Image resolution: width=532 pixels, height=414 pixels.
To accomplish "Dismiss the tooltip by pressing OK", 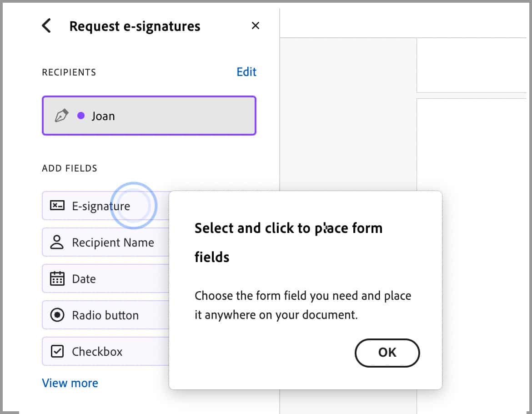I will pyautogui.click(x=387, y=353).
